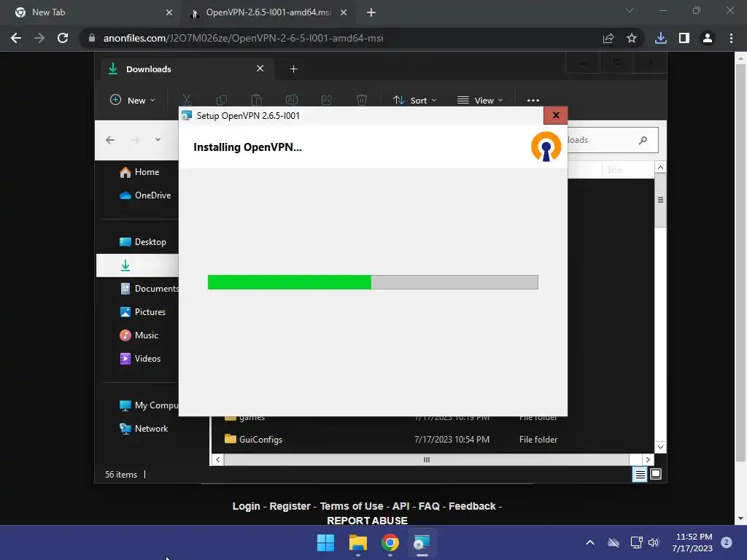Open My Computer in Explorer sidebar
The image size is (747, 560).
[149, 405]
